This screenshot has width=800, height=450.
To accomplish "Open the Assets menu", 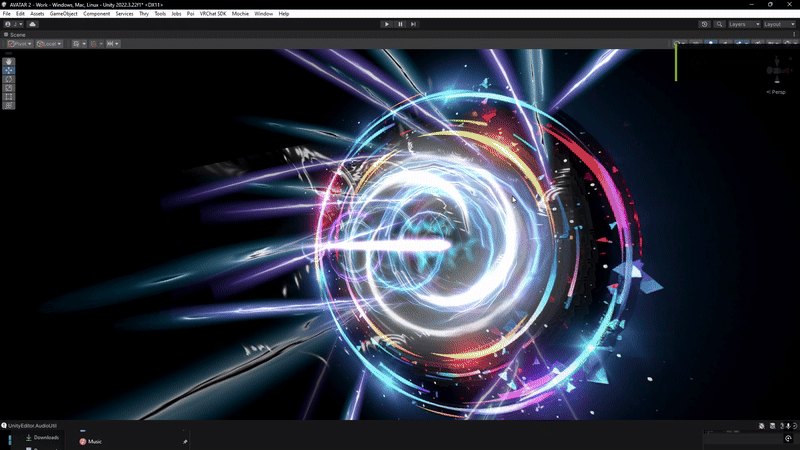I will coord(37,14).
